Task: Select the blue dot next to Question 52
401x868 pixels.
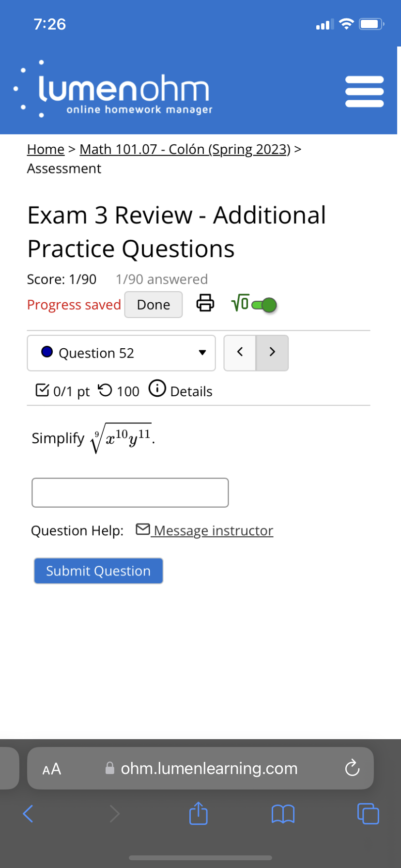Action: 46,352
